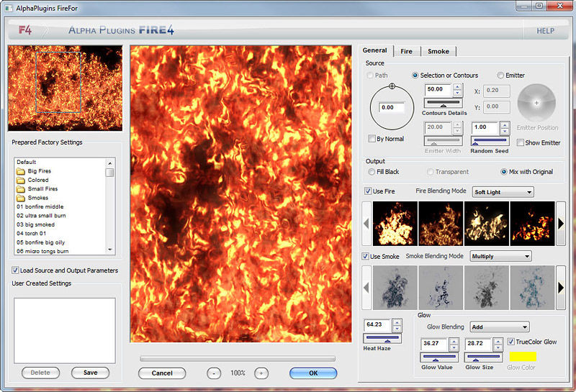The width and height of the screenshot is (576, 392).
Task: Select the fourth smoke preset thumbnail
Action: pyautogui.click(x=532, y=288)
